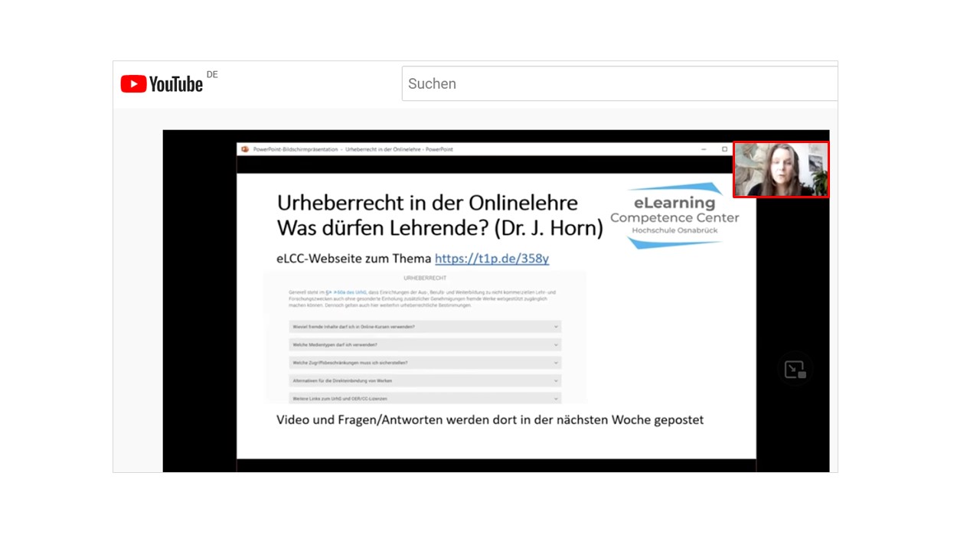Click the miniplayer icon on the video

(x=795, y=370)
